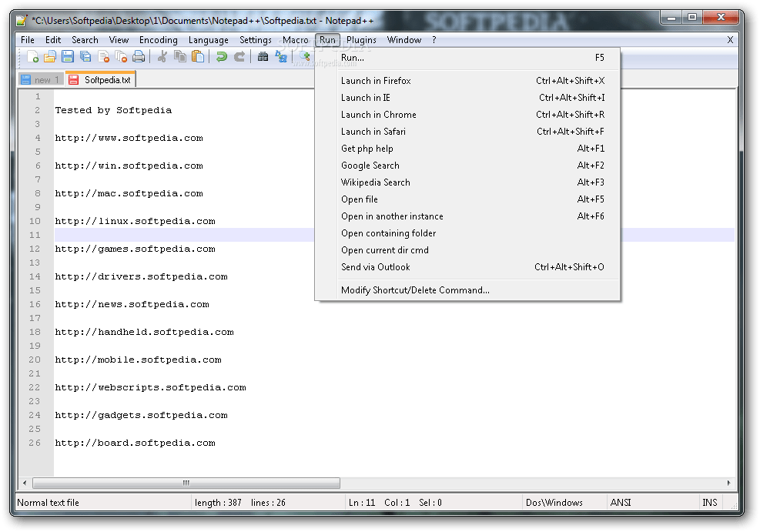This screenshot has height=532, width=760.
Task: Undo the last change via toolbar
Action: [222, 56]
